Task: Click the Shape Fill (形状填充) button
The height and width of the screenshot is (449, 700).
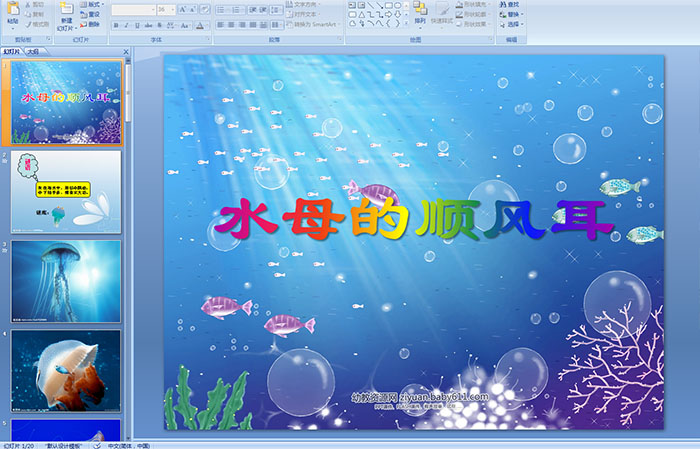Action: click(474, 4)
